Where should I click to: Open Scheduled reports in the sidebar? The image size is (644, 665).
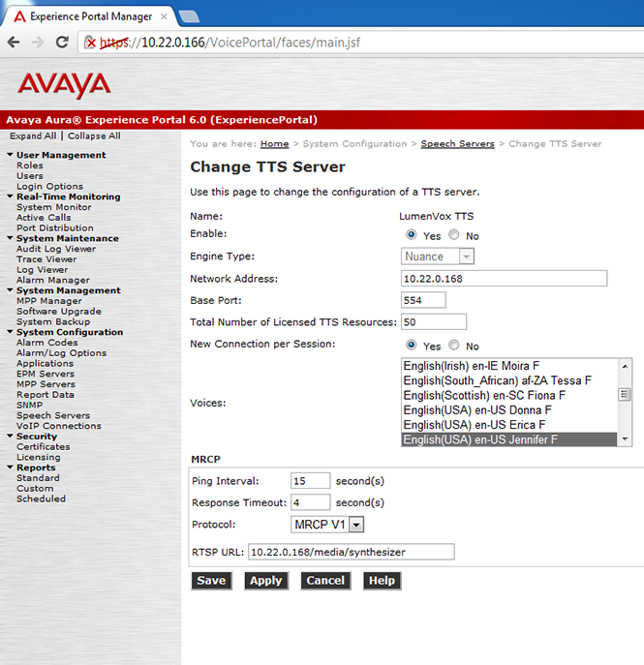[41, 499]
